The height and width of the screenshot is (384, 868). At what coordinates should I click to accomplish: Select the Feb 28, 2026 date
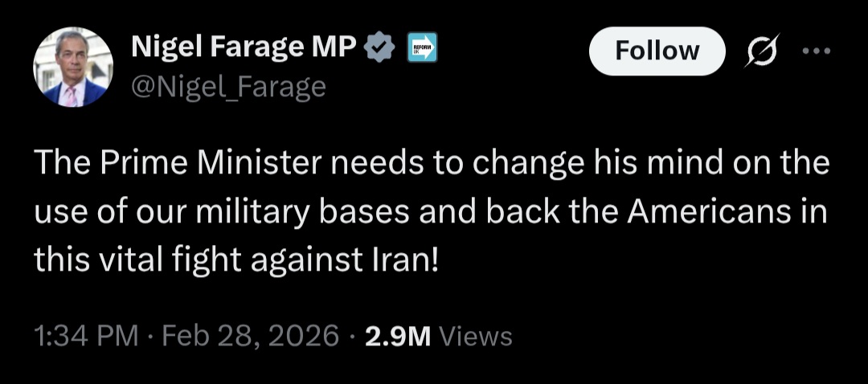pyautogui.click(x=250, y=336)
